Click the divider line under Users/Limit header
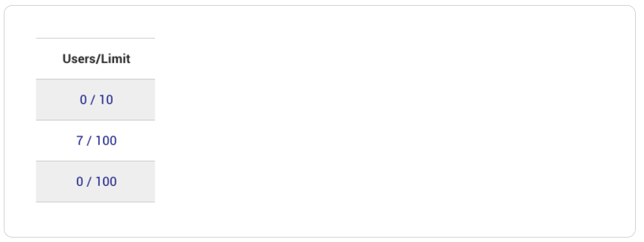This screenshot has width=644, height=242. (x=95, y=79)
